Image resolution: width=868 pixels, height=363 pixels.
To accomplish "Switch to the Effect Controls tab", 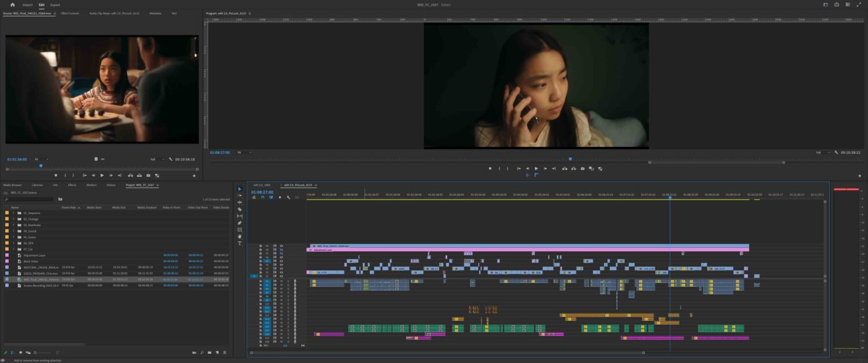I will tap(70, 13).
